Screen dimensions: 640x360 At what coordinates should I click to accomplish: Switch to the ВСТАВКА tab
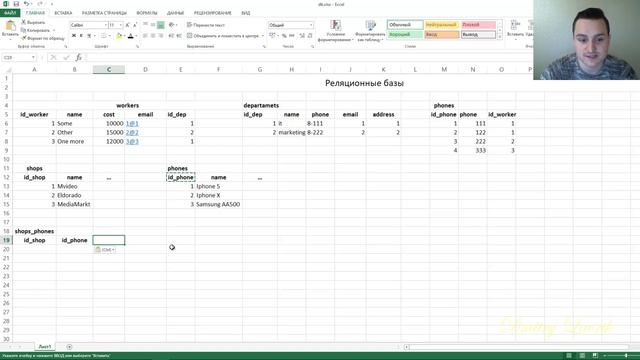(x=63, y=13)
